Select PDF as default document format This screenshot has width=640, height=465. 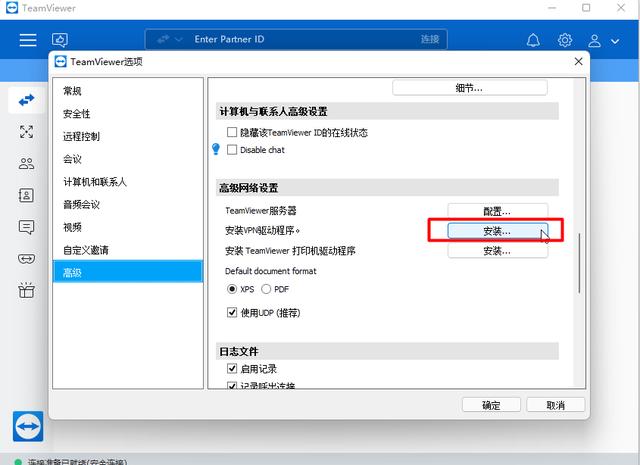266,289
